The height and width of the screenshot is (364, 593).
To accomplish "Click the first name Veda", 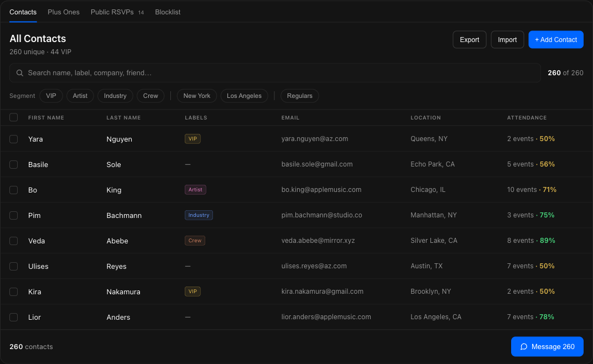I will point(37,241).
